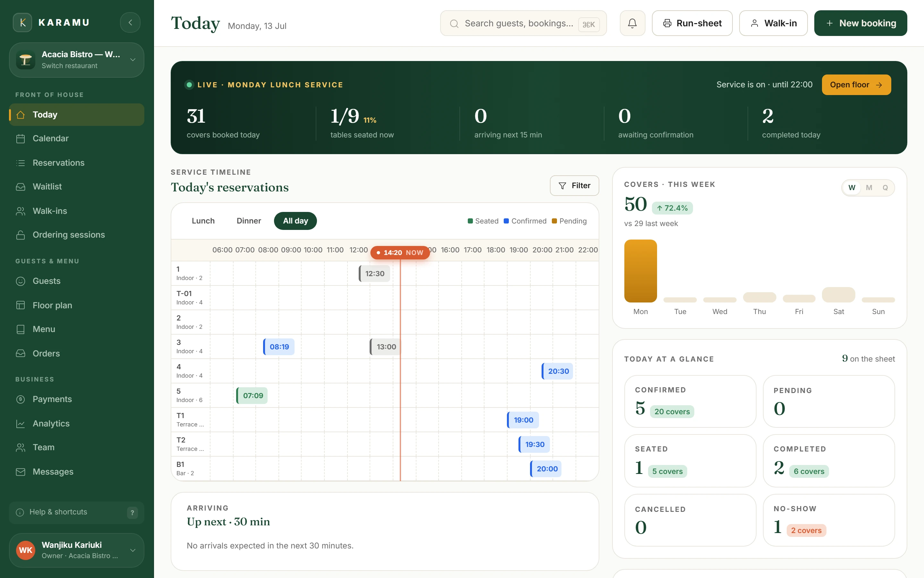The width and height of the screenshot is (924, 578).
Task: Click the Completed 2 summary card
Action: tap(828, 461)
